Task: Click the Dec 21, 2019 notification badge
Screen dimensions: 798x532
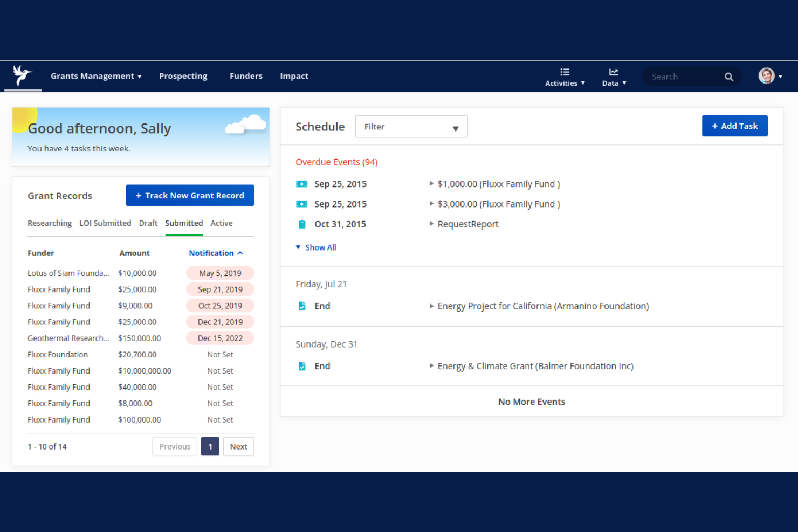Action: (x=220, y=322)
